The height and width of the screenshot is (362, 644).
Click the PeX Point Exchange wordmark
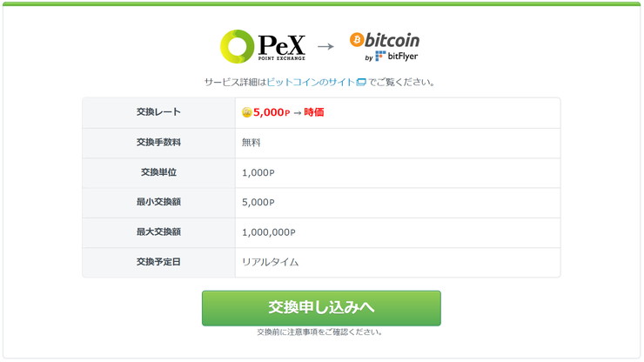(x=282, y=47)
